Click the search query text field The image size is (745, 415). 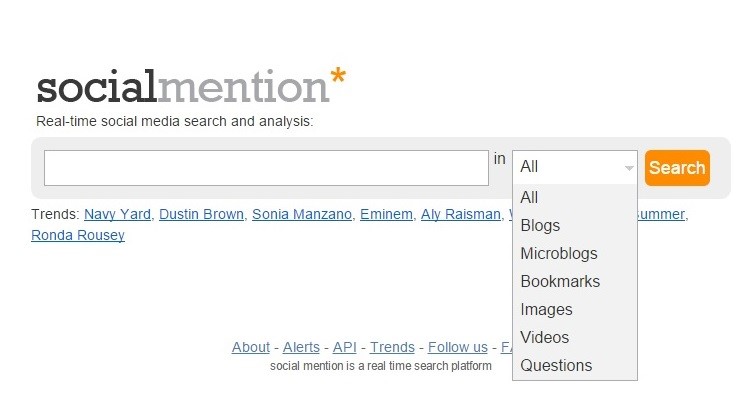(x=266, y=168)
